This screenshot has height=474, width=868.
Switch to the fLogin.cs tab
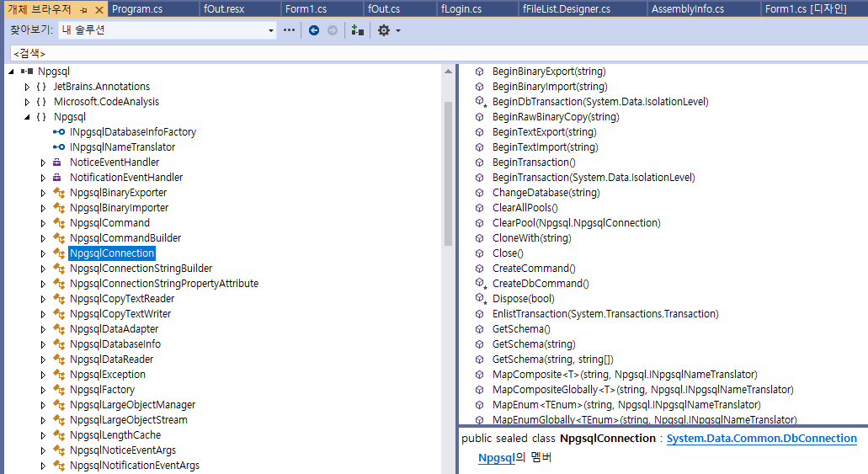coord(461,9)
